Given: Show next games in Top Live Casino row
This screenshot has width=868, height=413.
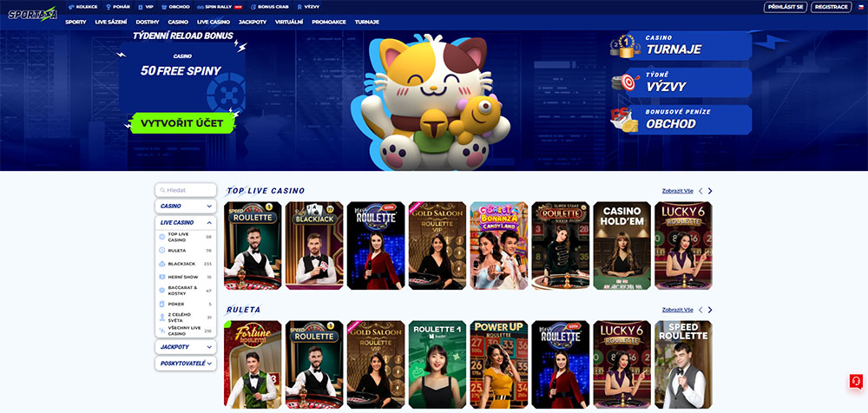Looking at the screenshot, I should (710, 191).
